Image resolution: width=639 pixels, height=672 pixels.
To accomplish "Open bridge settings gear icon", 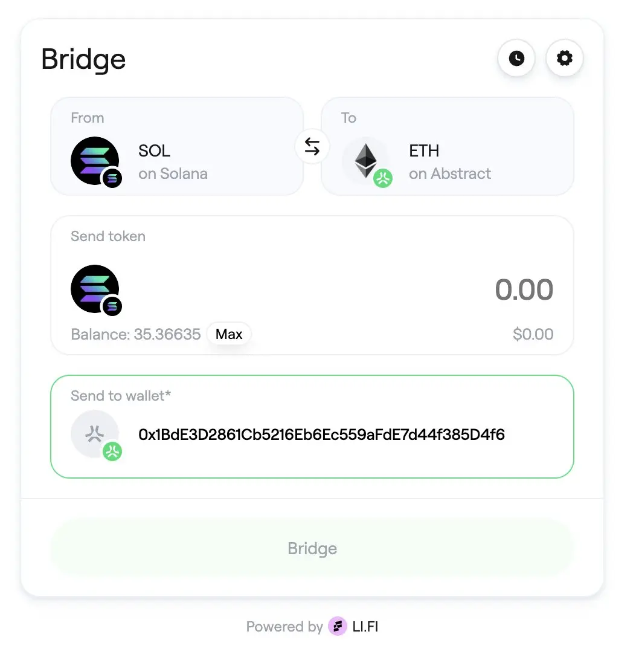I will pyautogui.click(x=565, y=58).
